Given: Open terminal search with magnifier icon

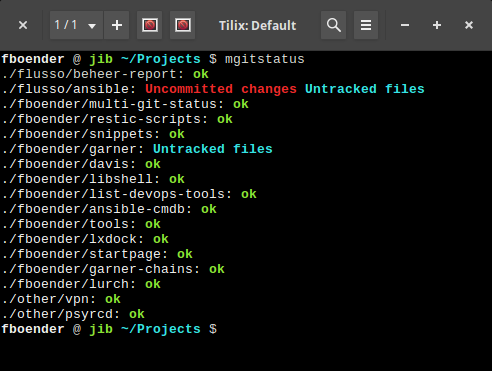Looking at the screenshot, I should point(334,25).
